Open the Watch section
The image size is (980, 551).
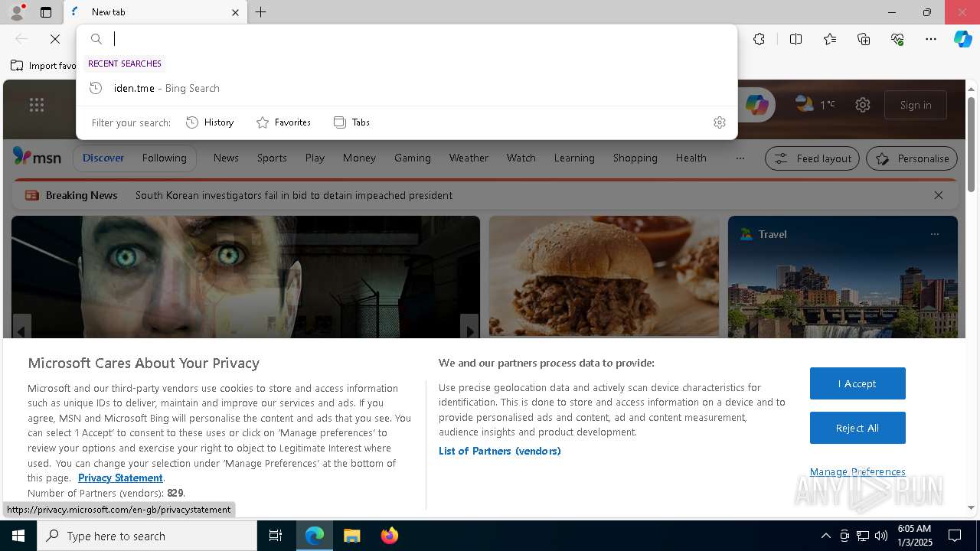pyautogui.click(x=521, y=158)
